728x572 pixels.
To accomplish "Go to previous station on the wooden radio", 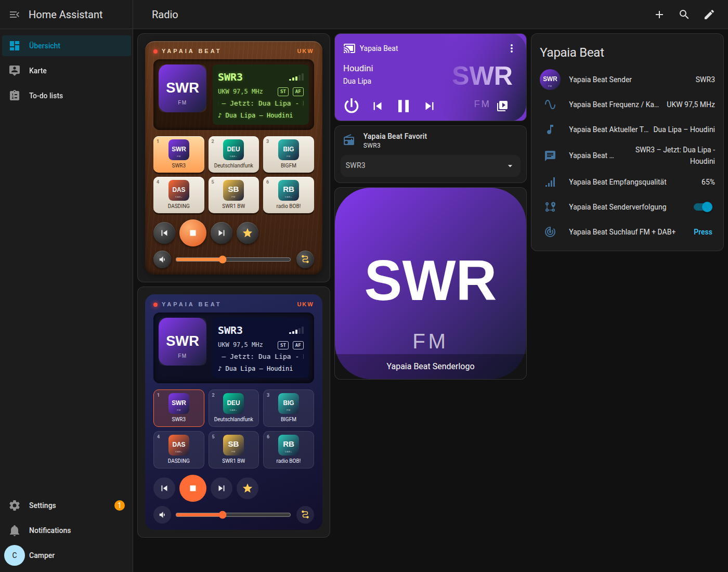I will [x=164, y=233].
